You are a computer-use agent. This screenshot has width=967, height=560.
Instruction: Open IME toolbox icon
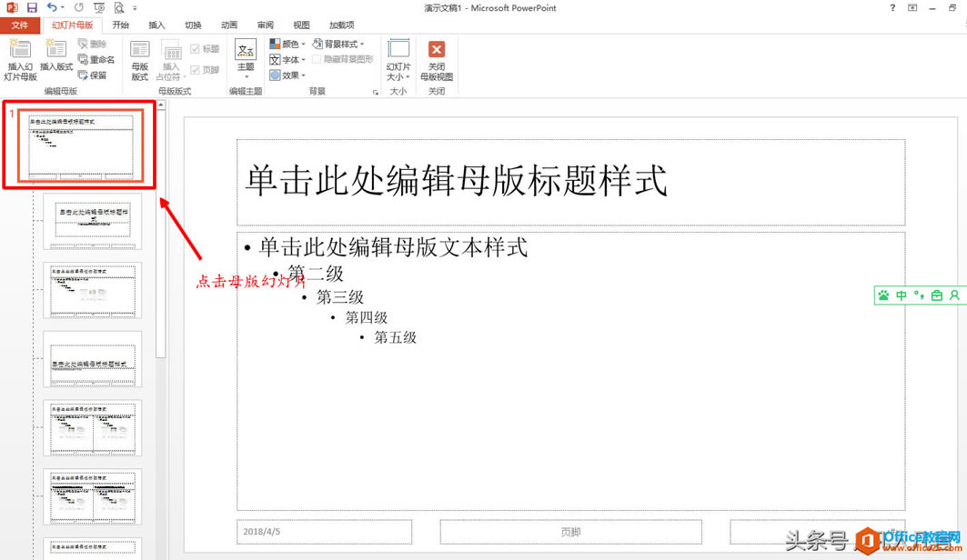(x=937, y=295)
